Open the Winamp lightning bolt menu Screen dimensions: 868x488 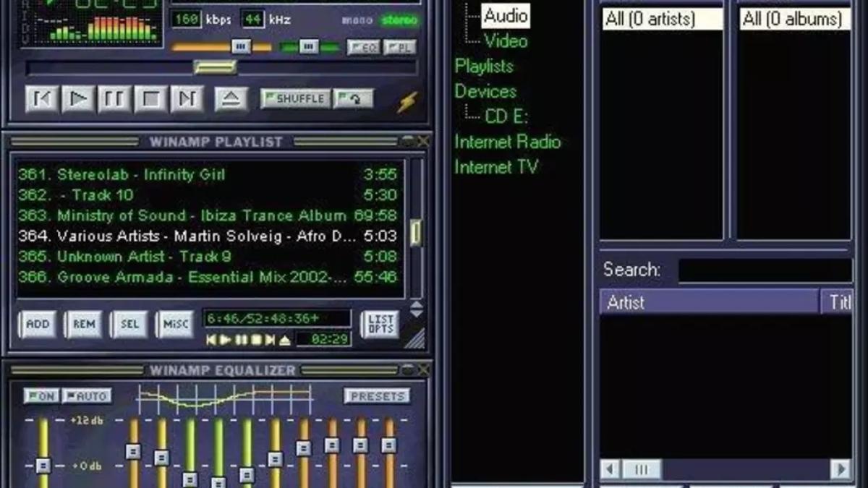[407, 102]
